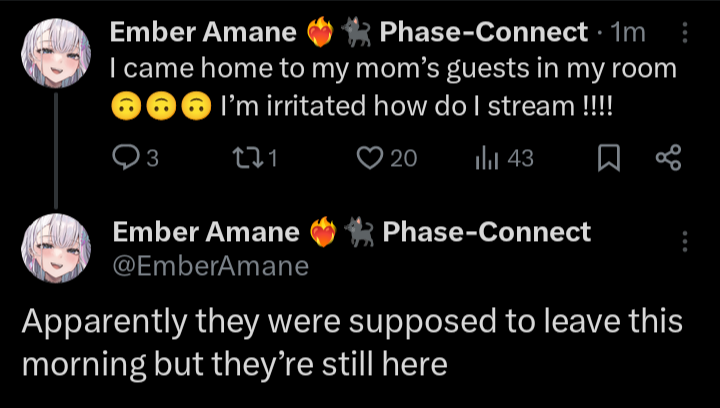Open the first tweet's profile avatar

click(x=56, y=55)
